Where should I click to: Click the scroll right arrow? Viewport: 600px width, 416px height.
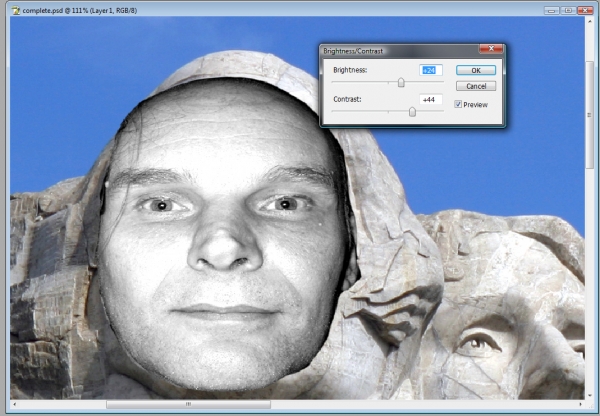580,404
